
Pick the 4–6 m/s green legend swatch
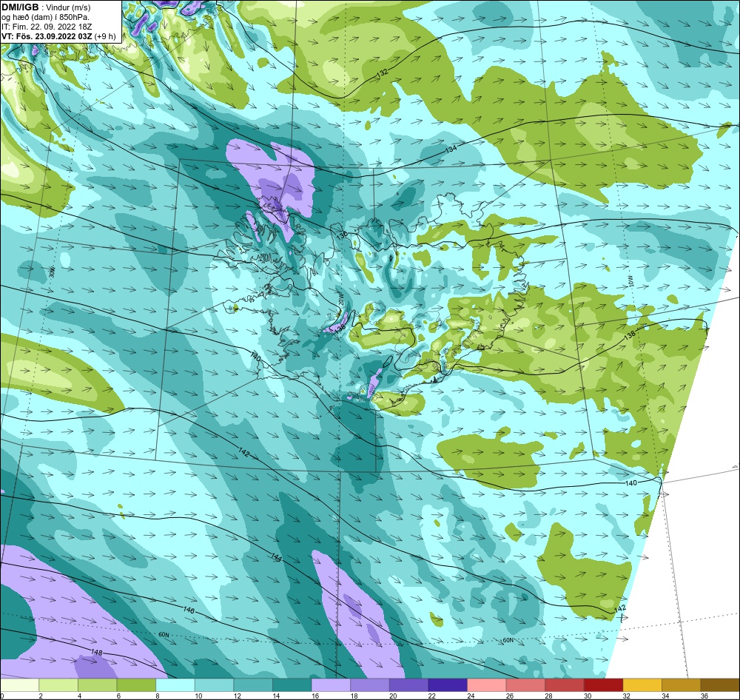pyautogui.click(x=98, y=685)
